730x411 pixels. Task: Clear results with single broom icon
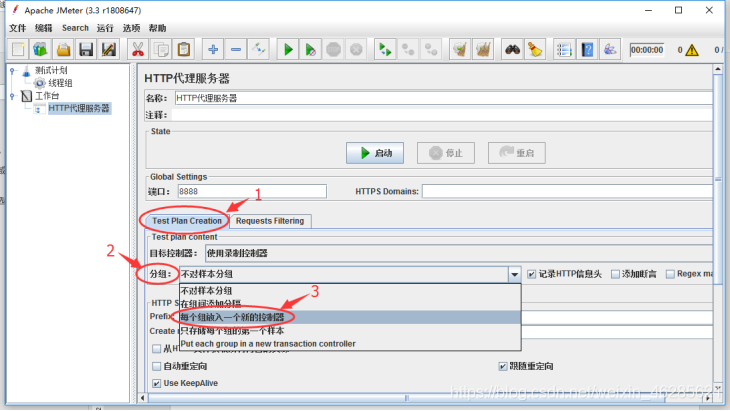pos(460,49)
